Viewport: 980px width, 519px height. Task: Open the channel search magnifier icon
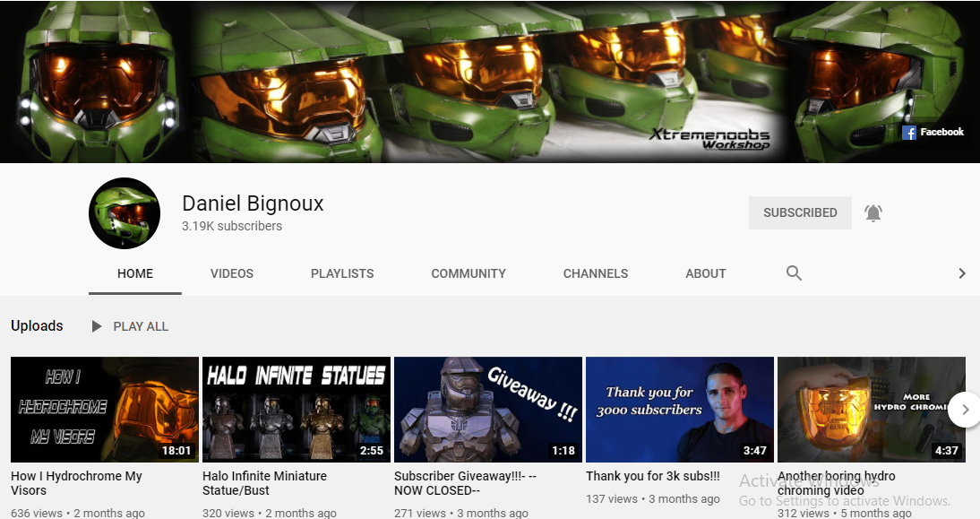[x=794, y=273]
